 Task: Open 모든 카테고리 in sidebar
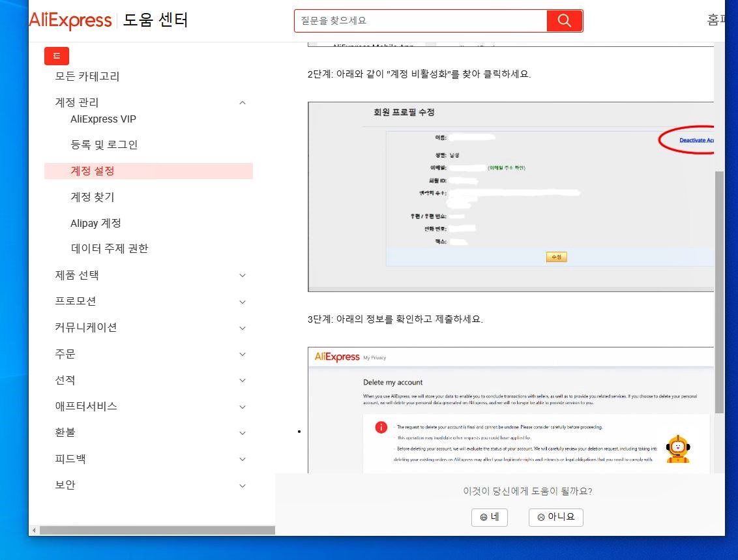pos(87,76)
